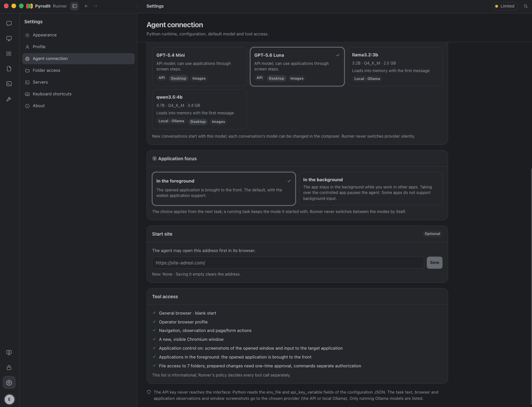Click the lock icon in left rail
Viewport: 532px width, 407px height.
9,368
